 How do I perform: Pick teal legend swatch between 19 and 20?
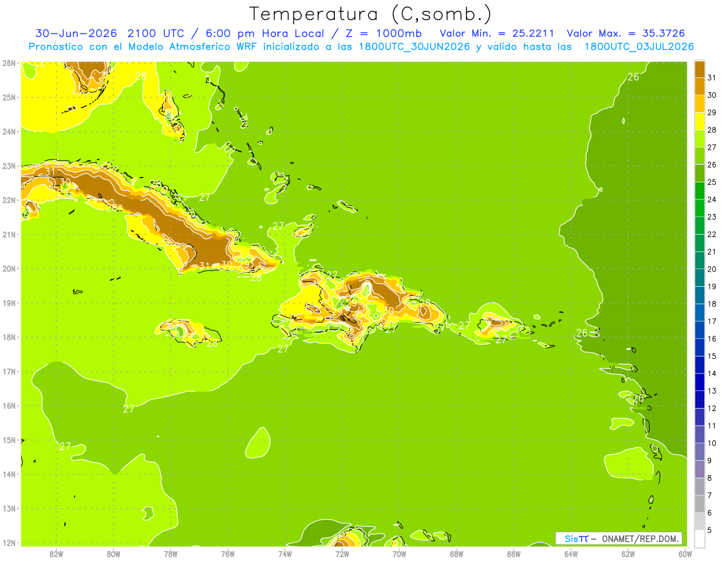[x=699, y=278]
